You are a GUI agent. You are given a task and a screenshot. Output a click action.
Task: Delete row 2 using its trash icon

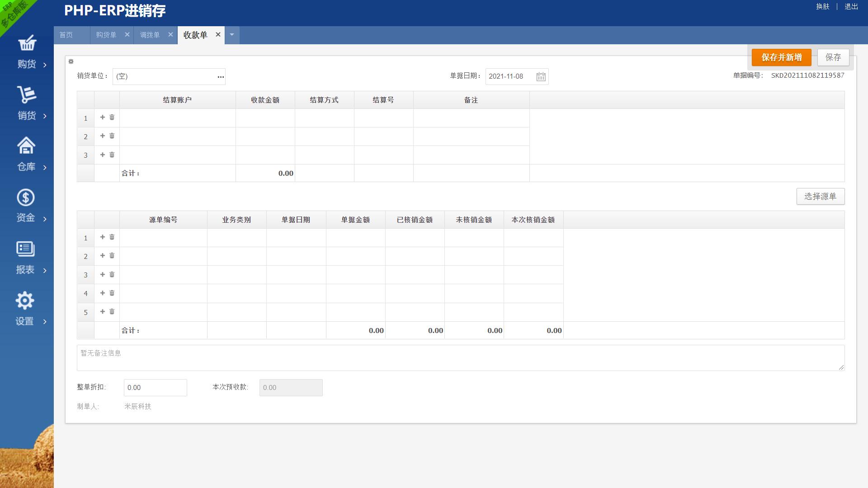pyautogui.click(x=112, y=136)
